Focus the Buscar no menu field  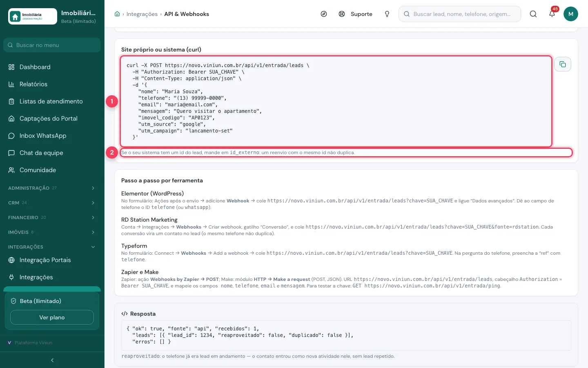coord(52,45)
